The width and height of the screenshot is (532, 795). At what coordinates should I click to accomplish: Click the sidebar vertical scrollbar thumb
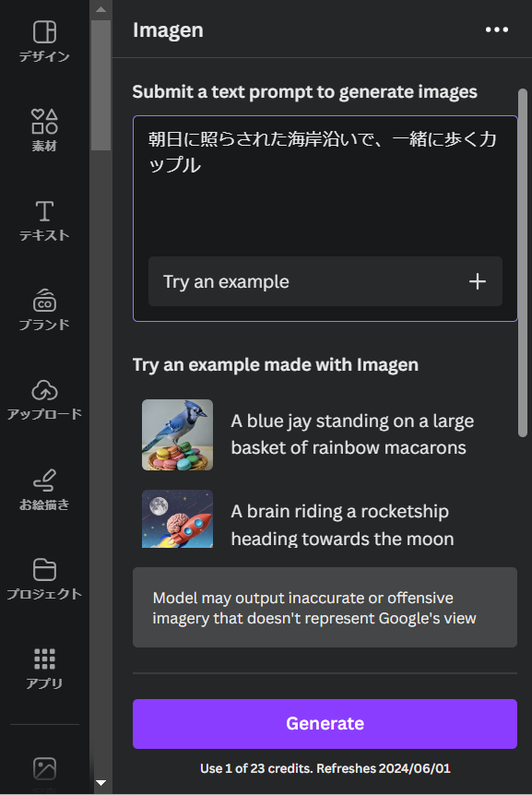pos(100,85)
